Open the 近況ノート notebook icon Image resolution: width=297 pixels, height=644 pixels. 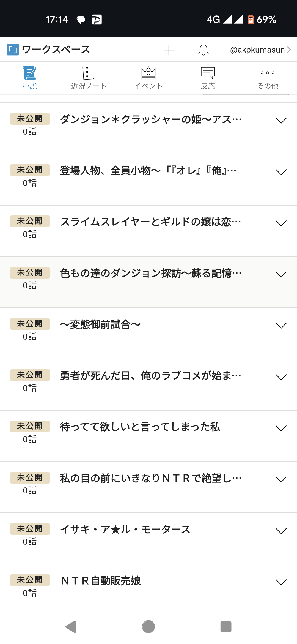tap(89, 73)
